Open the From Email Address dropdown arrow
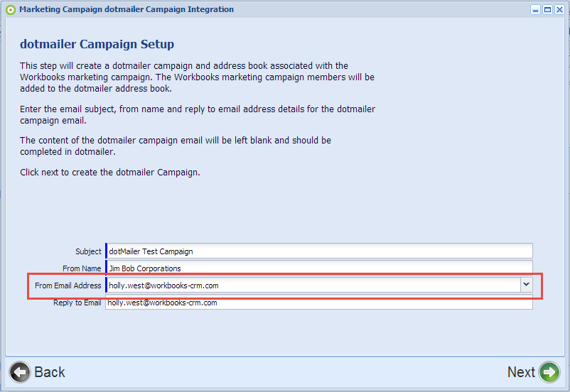Viewport: 570px width, 392px height. [x=526, y=285]
